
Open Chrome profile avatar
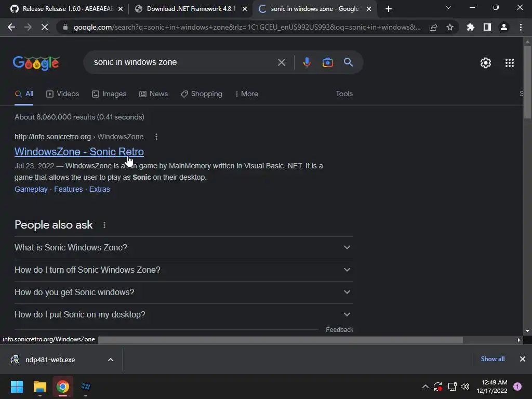click(504, 27)
